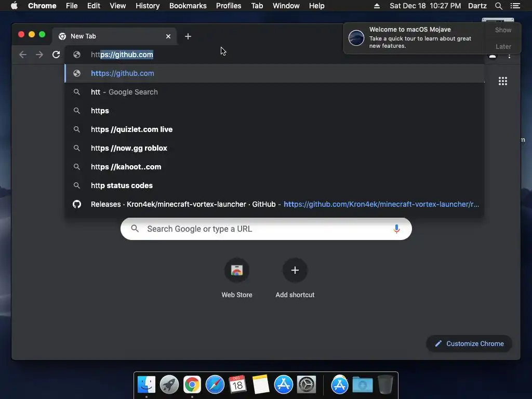Open Notes from the Dock
Image resolution: width=532 pixels, height=399 pixels.
[x=261, y=385]
